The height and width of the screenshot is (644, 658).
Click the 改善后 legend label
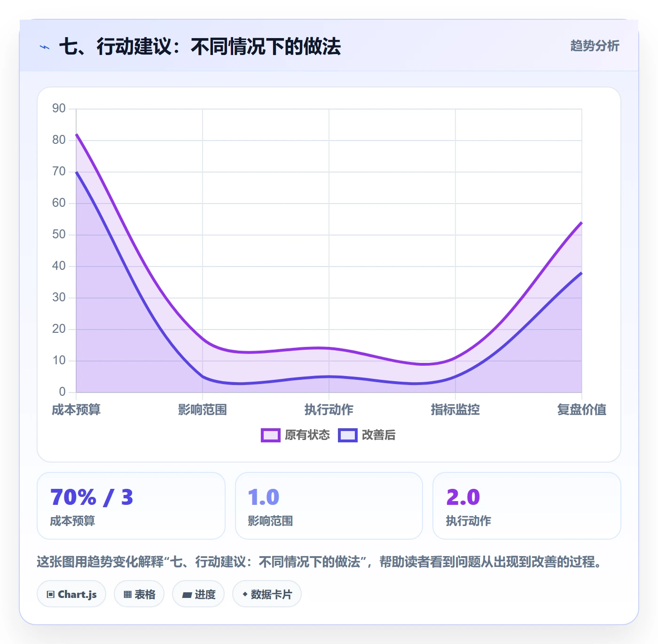click(x=379, y=435)
